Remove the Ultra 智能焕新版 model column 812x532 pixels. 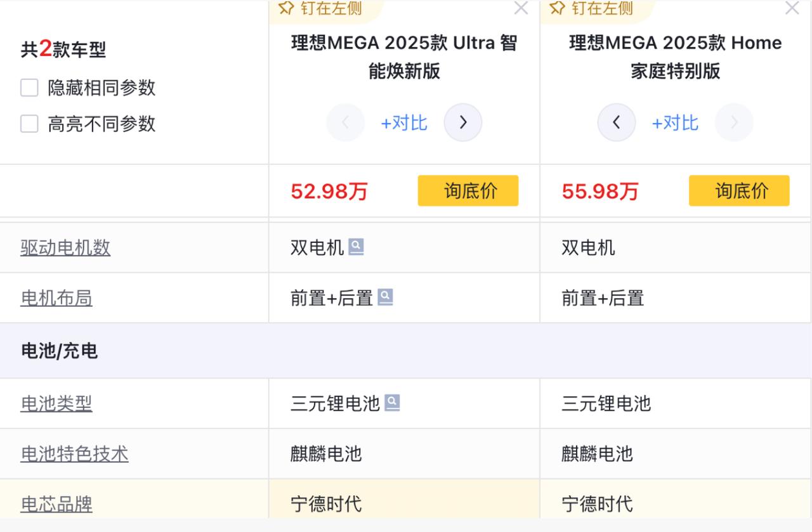(521, 8)
